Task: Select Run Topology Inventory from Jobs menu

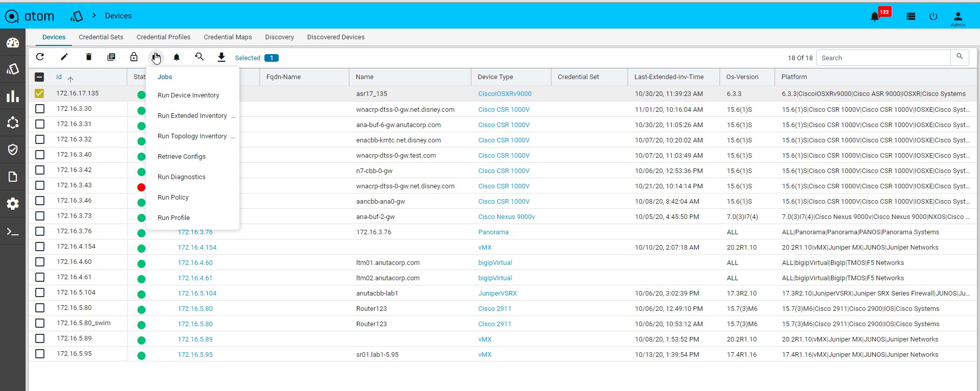Action: tap(192, 136)
